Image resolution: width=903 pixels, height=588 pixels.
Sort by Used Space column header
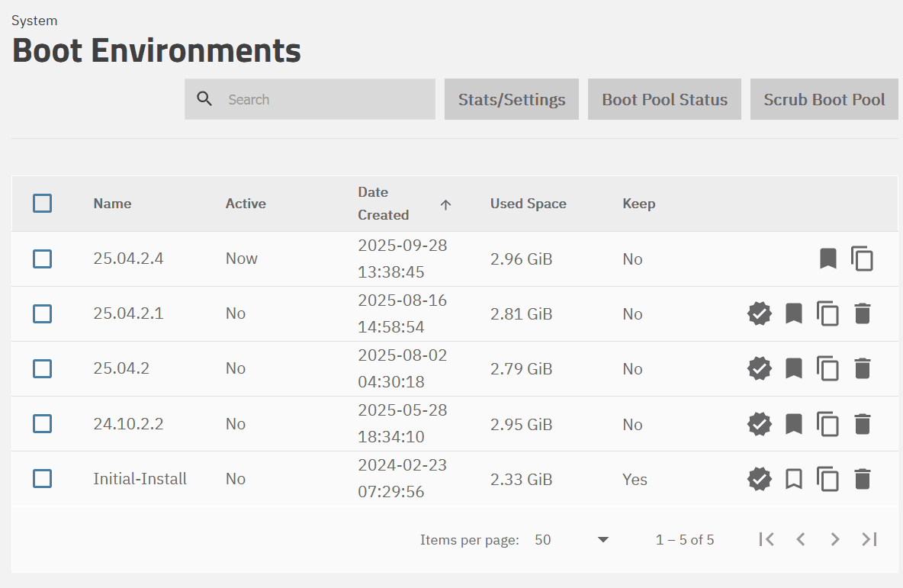pyautogui.click(x=528, y=204)
